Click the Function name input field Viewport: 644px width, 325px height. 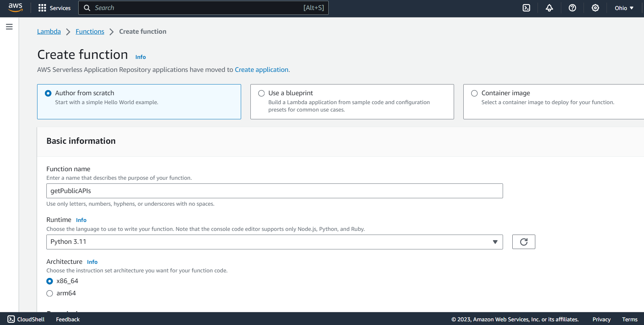(x=274, y=191)
